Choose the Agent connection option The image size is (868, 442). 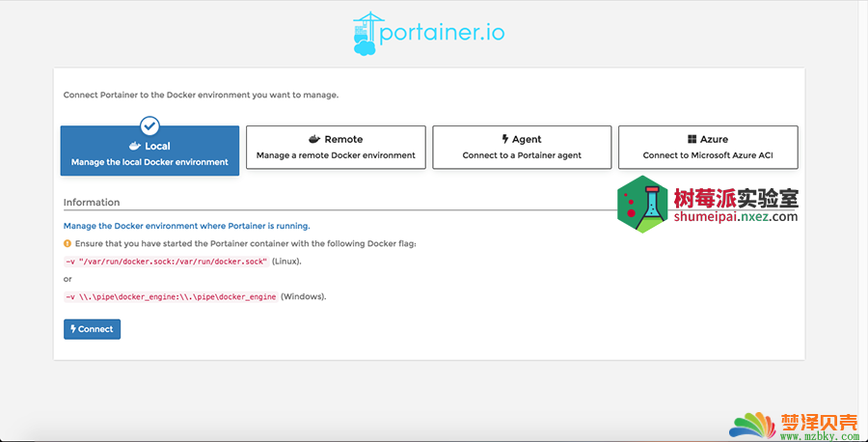click(x=522, y=148)
